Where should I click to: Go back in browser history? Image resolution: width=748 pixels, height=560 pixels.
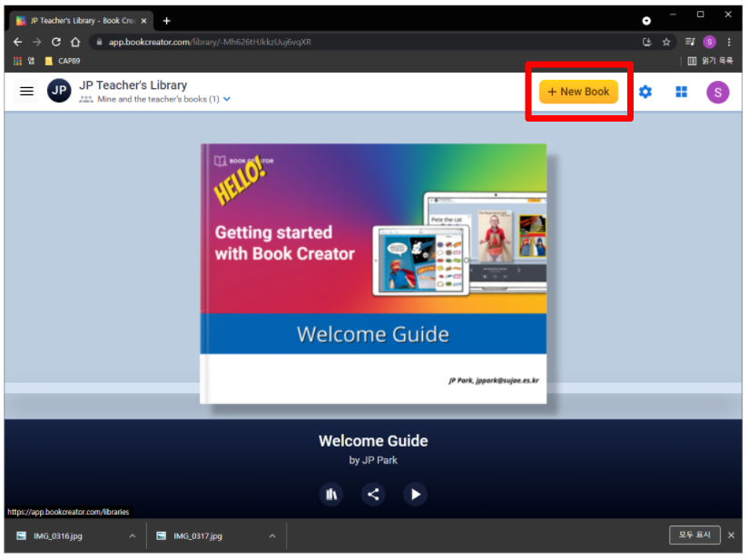point(17,42)
